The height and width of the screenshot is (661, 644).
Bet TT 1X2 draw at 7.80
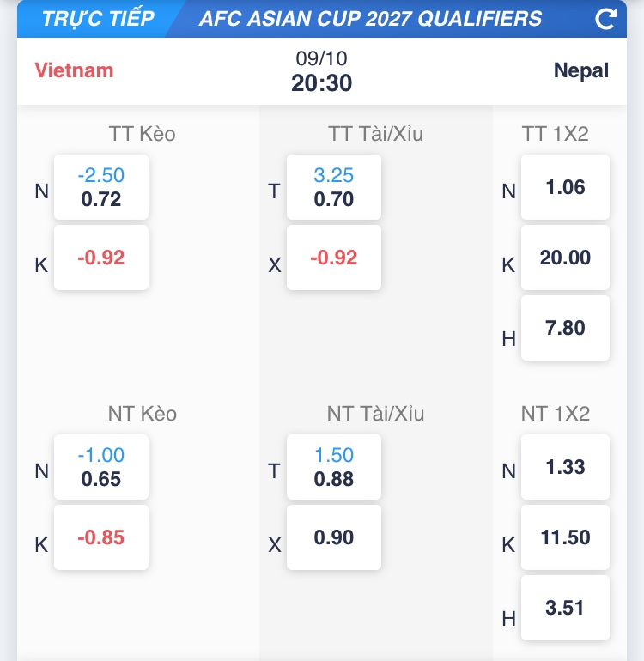pyautogui.click(x=565, y=328)
